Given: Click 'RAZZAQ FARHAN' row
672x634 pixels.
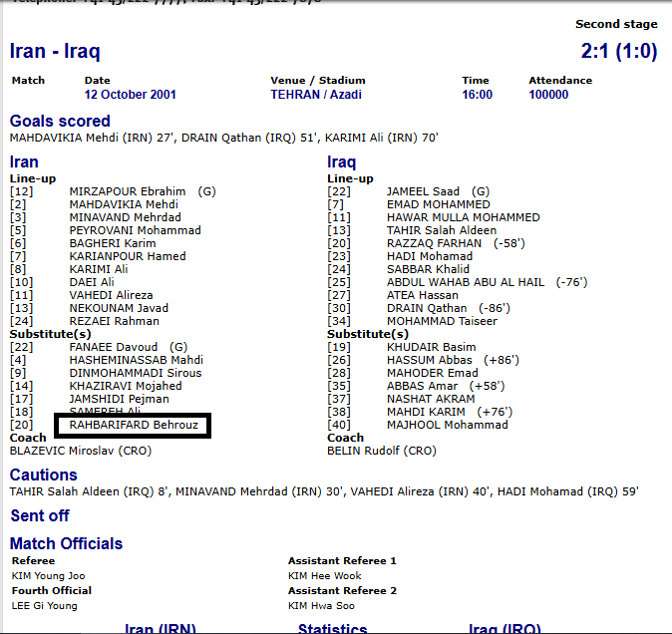Looking at the screenshot, I should [x=434, y=243].
